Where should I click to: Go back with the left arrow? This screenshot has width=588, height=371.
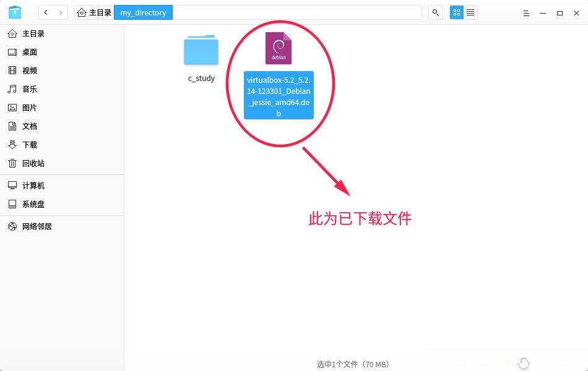46,12
